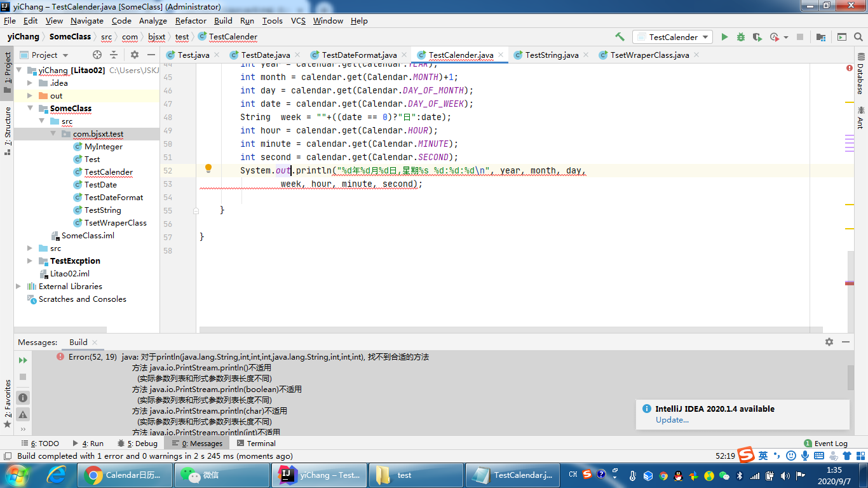The image size is (868, 488).
Task: Click the Rerun icon in Messages panel
Action: [x=23, y=360]
